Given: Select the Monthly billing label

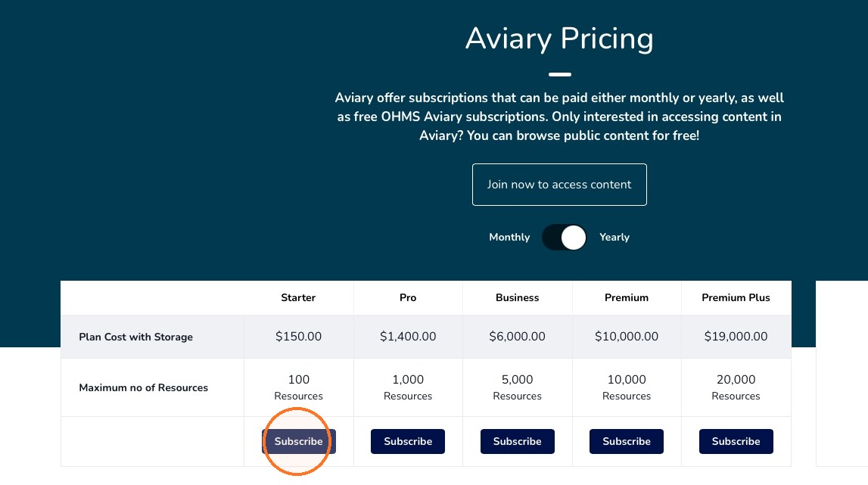Looking at the screenshot, I should (x=509, y=237).
